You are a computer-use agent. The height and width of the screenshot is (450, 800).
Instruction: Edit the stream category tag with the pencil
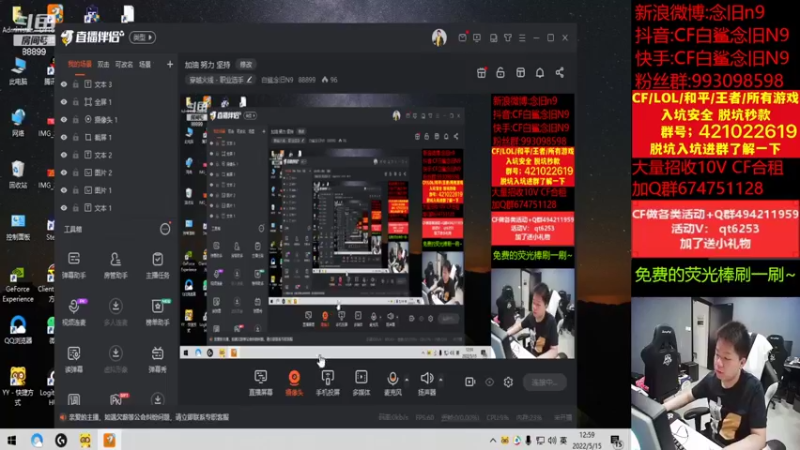(x=249, y=80)
